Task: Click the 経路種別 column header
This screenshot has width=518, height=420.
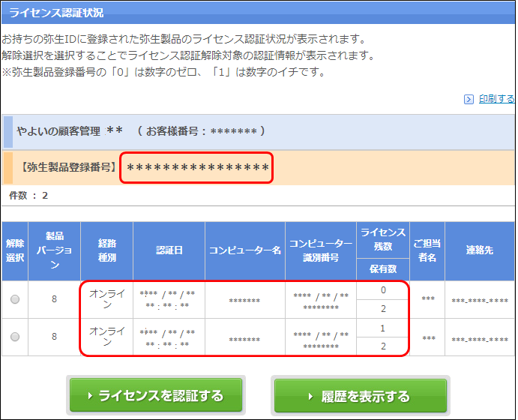Action: [x=106, y=250]
